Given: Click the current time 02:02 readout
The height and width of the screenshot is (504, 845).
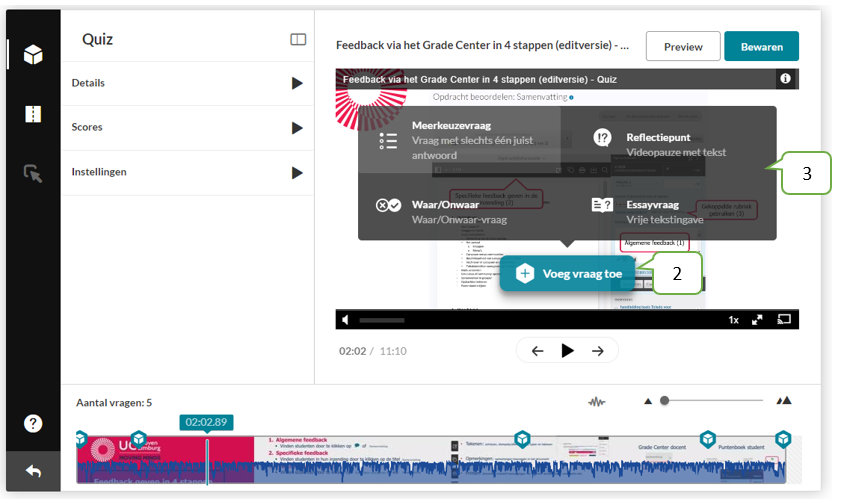Looking at the screenshot, I should (353, 351).
